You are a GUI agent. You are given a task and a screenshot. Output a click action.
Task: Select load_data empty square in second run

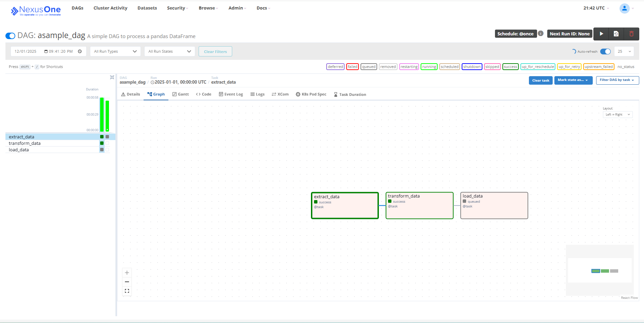click(107, 150)
